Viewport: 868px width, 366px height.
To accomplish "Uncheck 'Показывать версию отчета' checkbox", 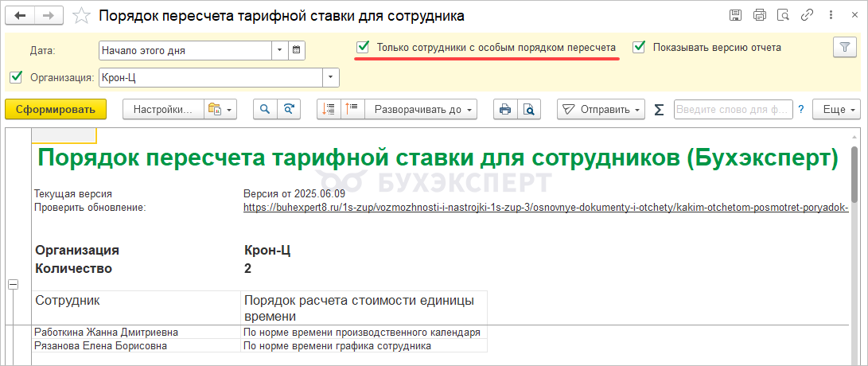I will pos(638,47).
